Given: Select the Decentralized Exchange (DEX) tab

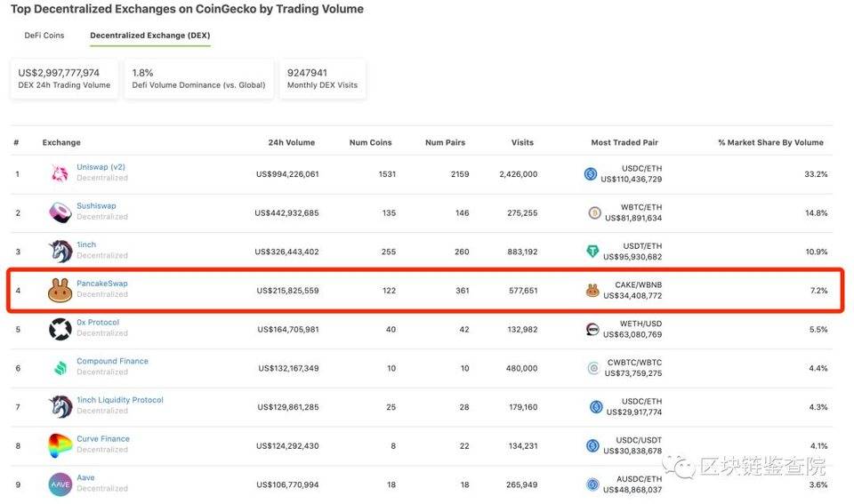Looking at the screenshot, I should point(150,36).
